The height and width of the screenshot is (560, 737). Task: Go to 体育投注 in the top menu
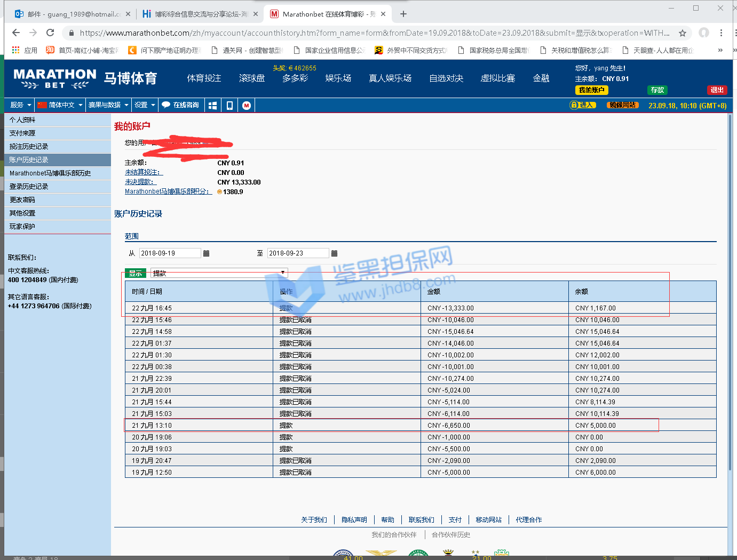(204, 78)
